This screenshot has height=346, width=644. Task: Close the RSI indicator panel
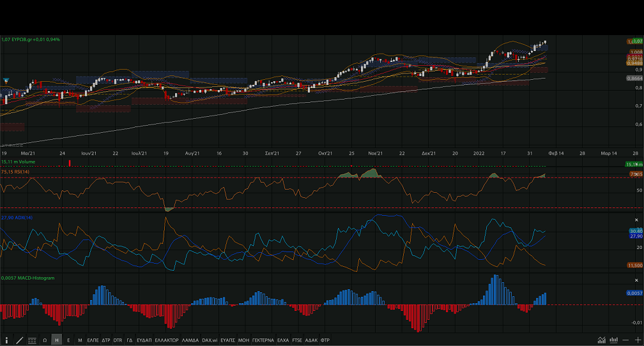(x=636, y=174)
